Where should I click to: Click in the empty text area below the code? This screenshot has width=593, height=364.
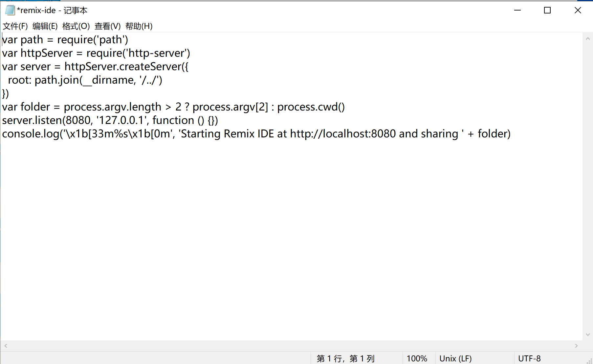point(291,239)
